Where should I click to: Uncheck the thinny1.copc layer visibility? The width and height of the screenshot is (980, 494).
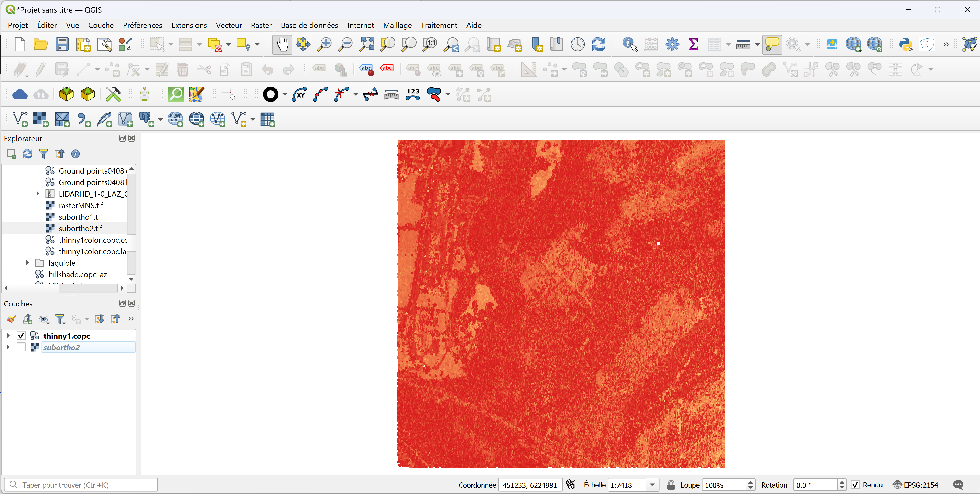[x=21, y=336]
